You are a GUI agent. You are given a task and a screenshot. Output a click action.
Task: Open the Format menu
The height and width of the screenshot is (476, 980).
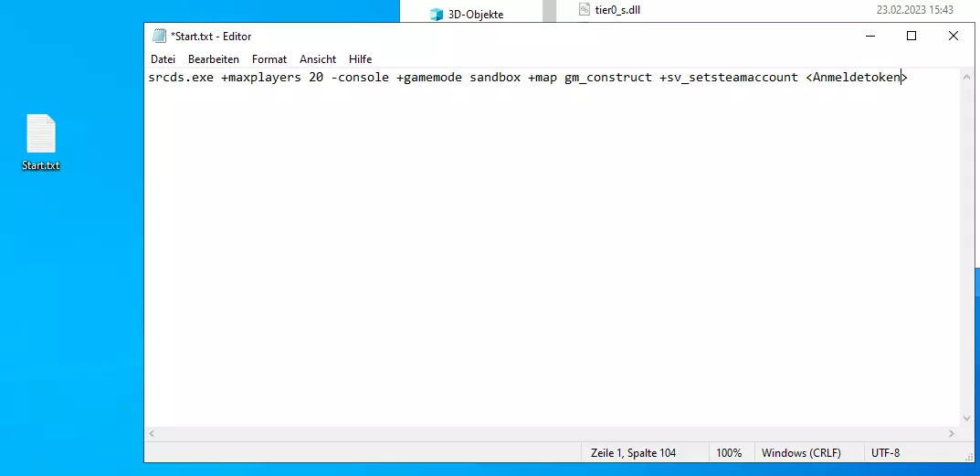tap(269, 59)
